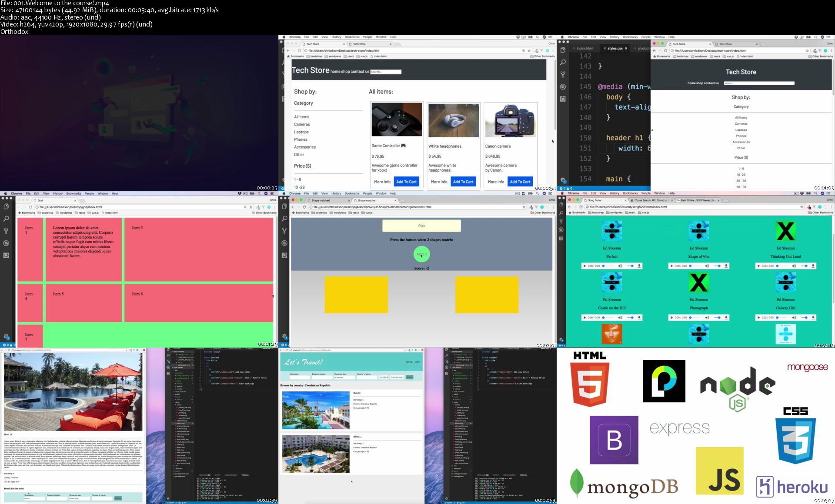Image resolution: width=835 pixels, height=504 pixels.
Task: Switch to index.html editor tab
Action: pos(584,48)
